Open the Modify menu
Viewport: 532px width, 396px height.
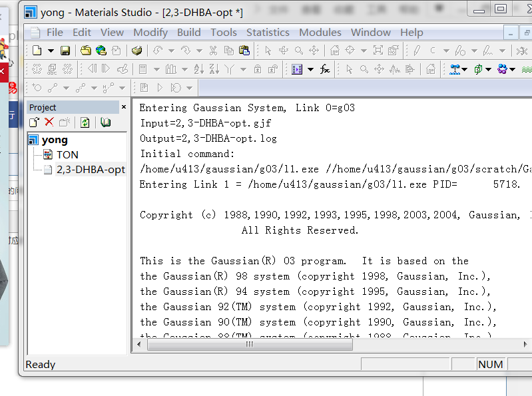[150, 33]
